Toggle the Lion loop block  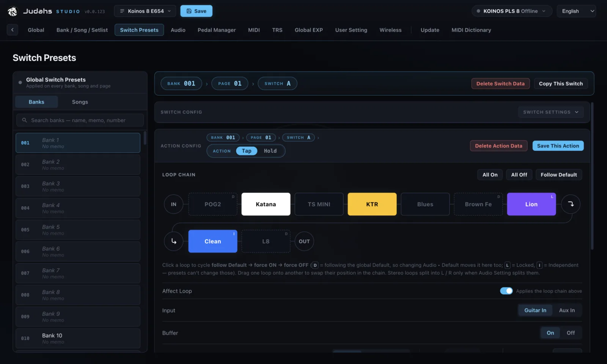click(x=532, y=204)
